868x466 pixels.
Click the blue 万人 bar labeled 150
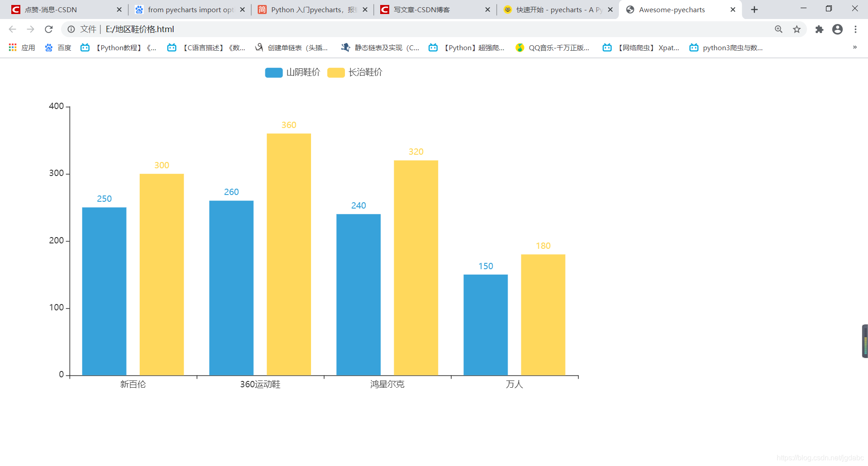tap(486, 325)
